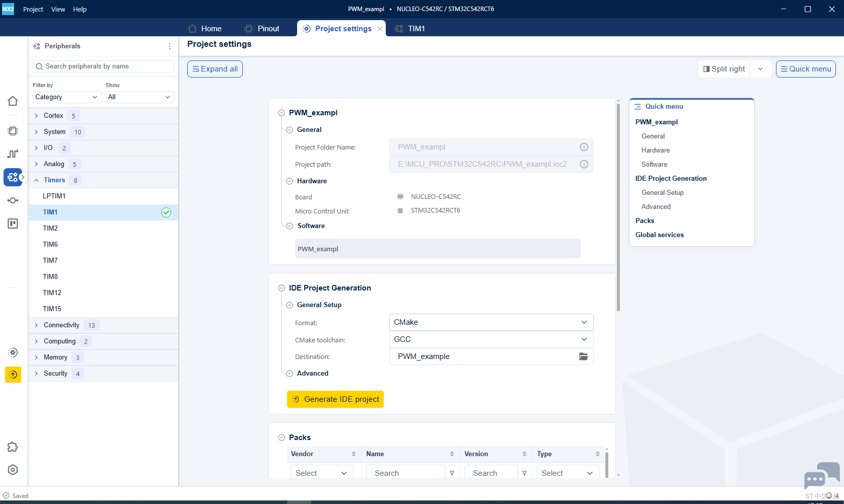Open the Project menu

coord(33,9)
